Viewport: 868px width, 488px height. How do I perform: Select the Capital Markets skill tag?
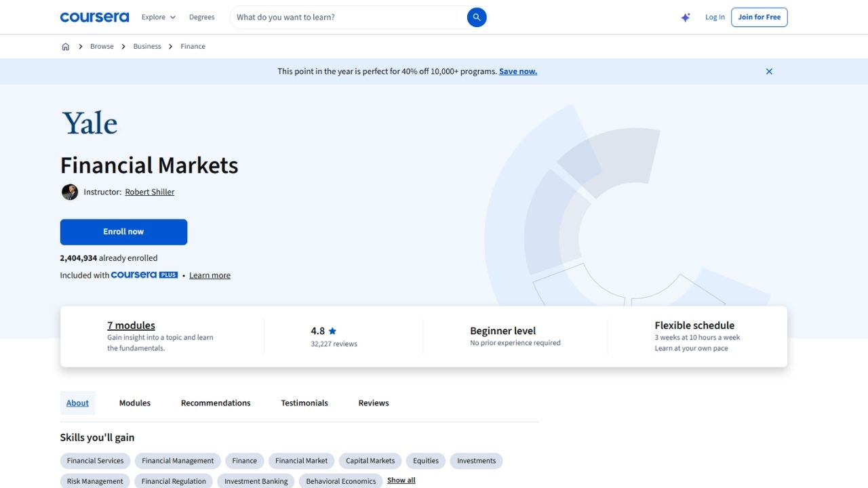(370, 461)
